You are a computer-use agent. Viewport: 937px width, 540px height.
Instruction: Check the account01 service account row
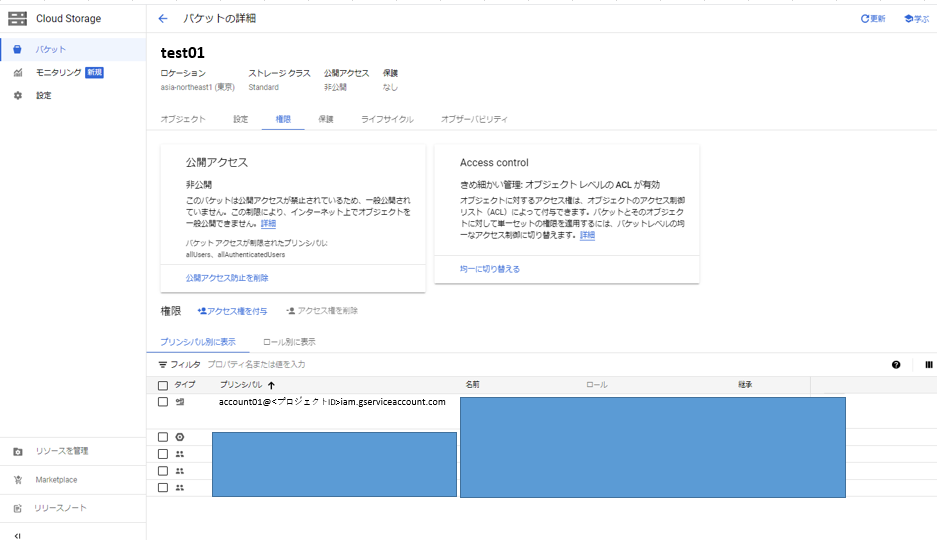163,402
